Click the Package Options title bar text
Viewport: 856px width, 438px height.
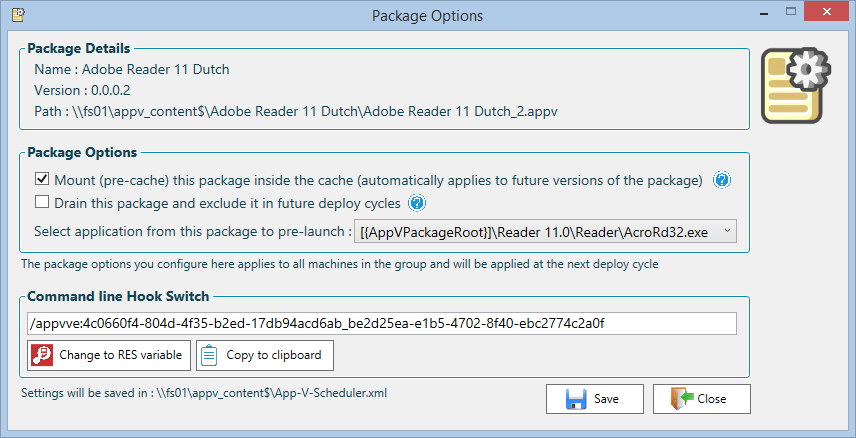click(427, 16)
